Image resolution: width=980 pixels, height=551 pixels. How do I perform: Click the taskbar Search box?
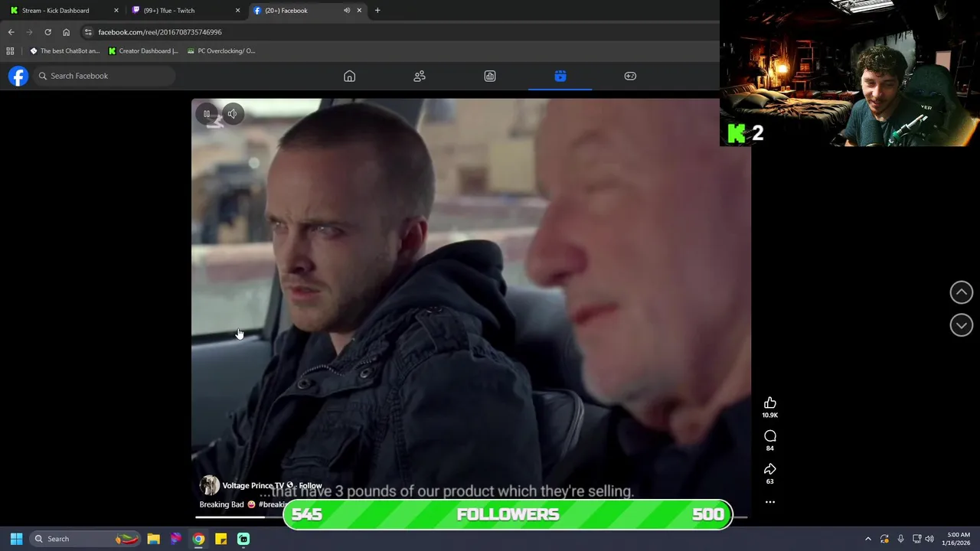[x=86, y=539]
